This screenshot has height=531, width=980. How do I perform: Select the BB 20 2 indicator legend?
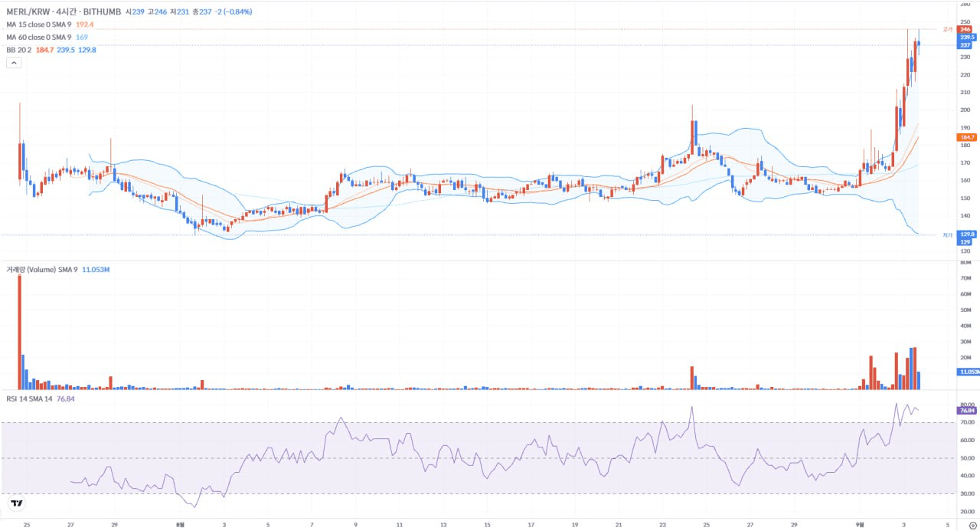tap(18, 49)
